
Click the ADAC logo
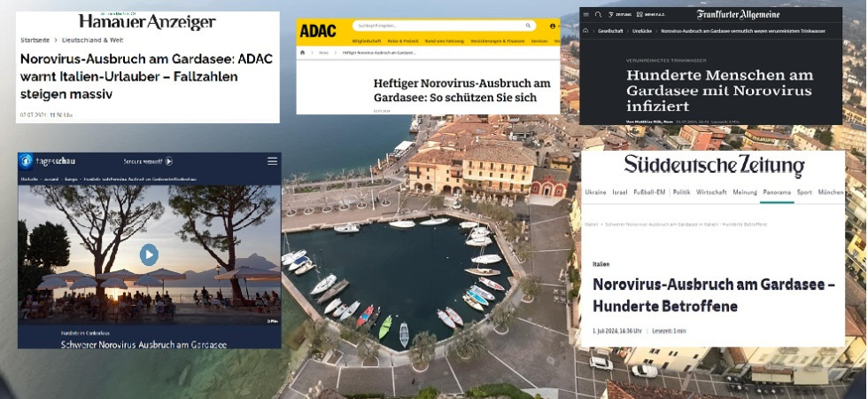pos(318,30)
